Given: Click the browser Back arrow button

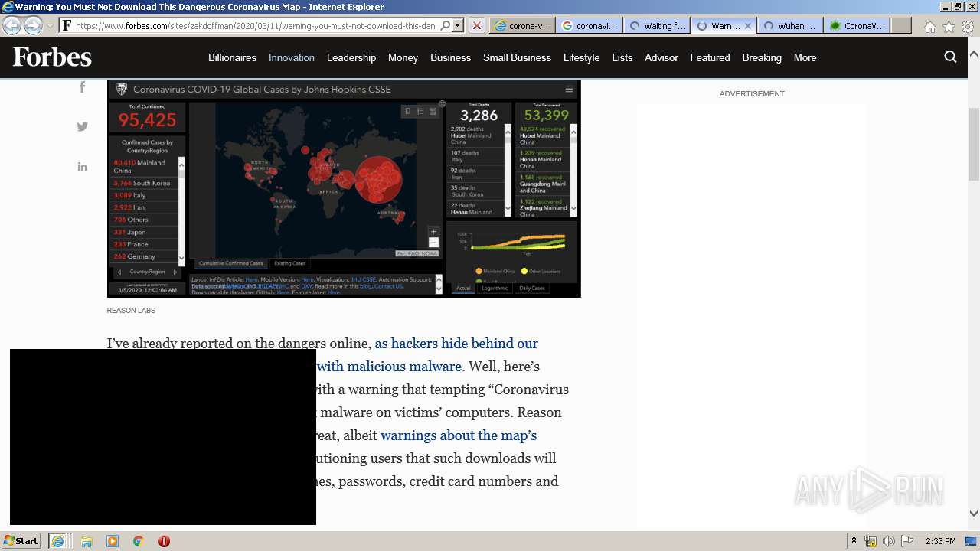Looking at the screenshot, I should coord(11,25).
